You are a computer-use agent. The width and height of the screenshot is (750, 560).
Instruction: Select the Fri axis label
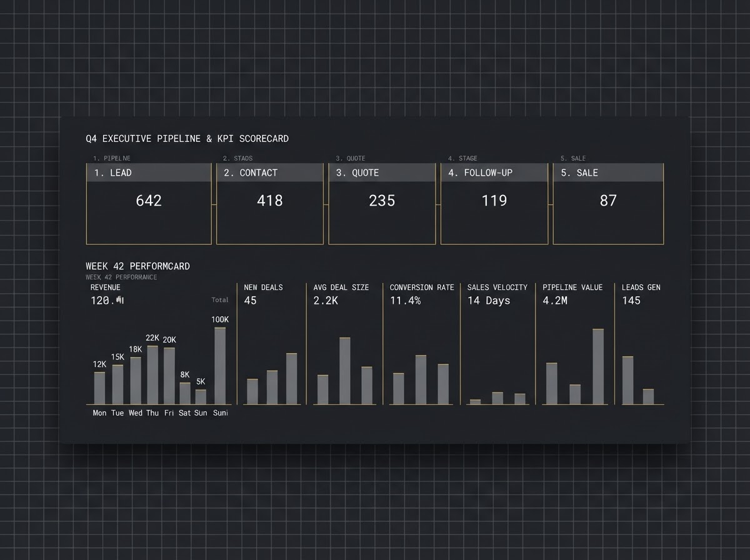tap(169, 412)
